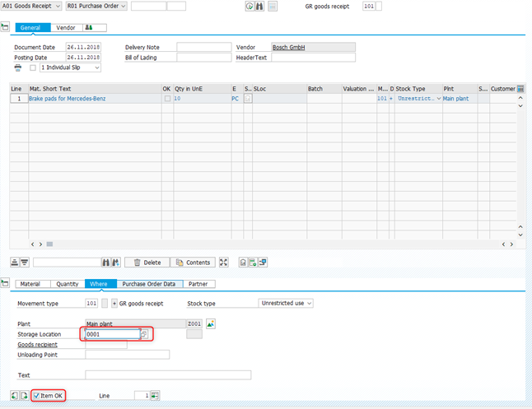Click the table scroll up arrow at top right
This screenshot has height=409, width=532.
(520, 98)
